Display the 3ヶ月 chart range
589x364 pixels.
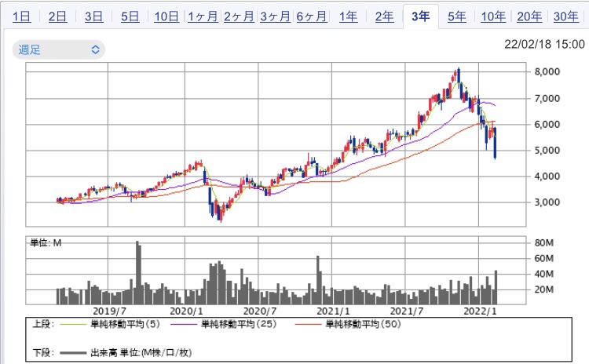click(x=276, y=16)
